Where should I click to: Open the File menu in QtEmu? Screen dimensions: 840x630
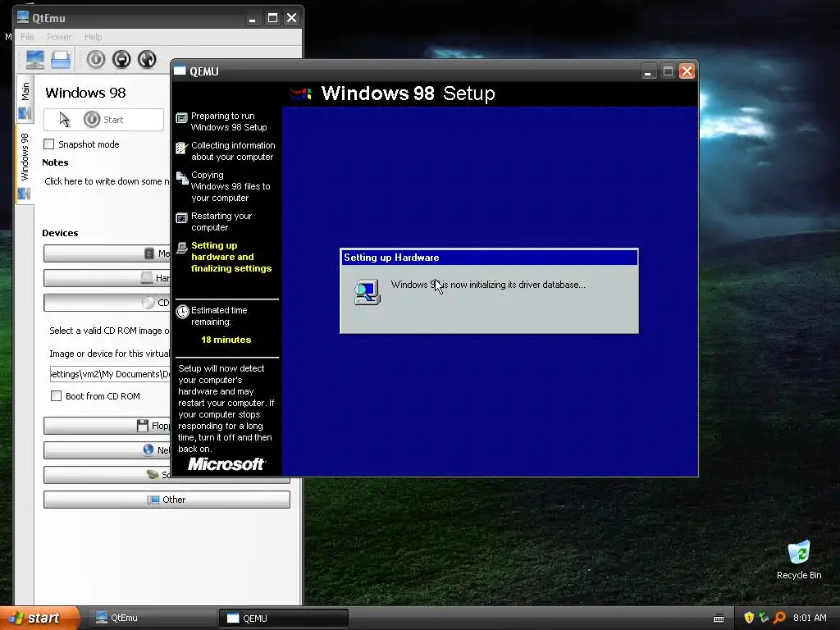[27, 37]
